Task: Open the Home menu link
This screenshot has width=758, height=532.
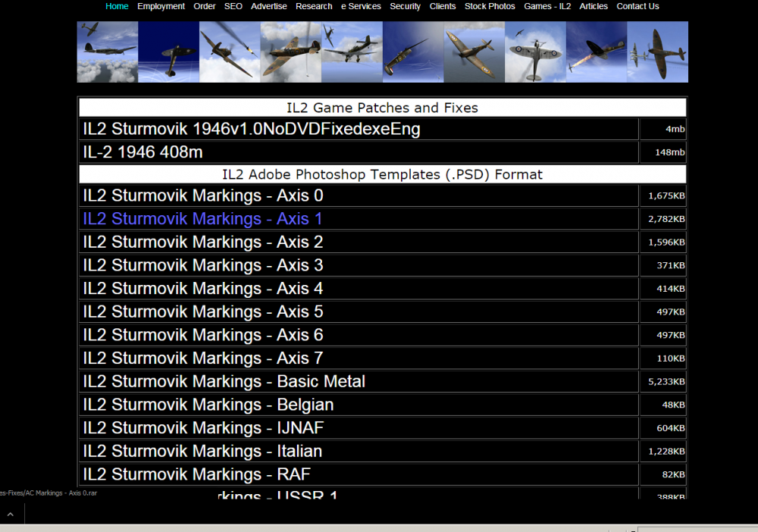Action: pyautogui.click(x=117, y=6)
